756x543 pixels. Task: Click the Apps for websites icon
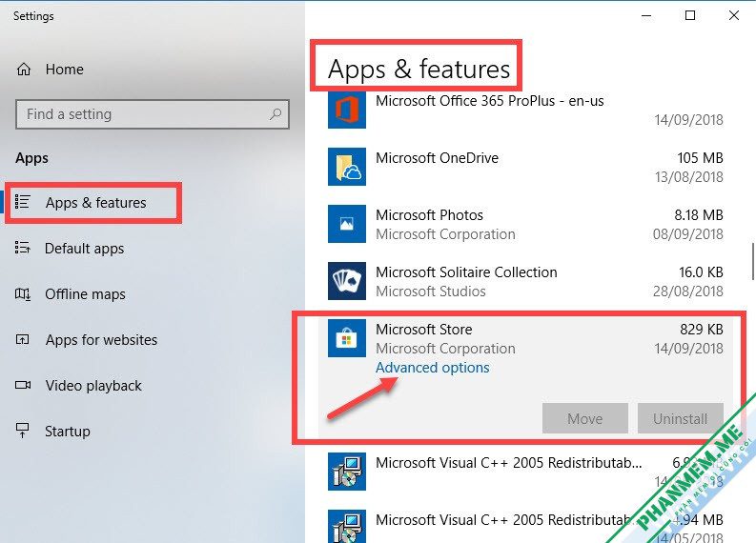[23, 340]
